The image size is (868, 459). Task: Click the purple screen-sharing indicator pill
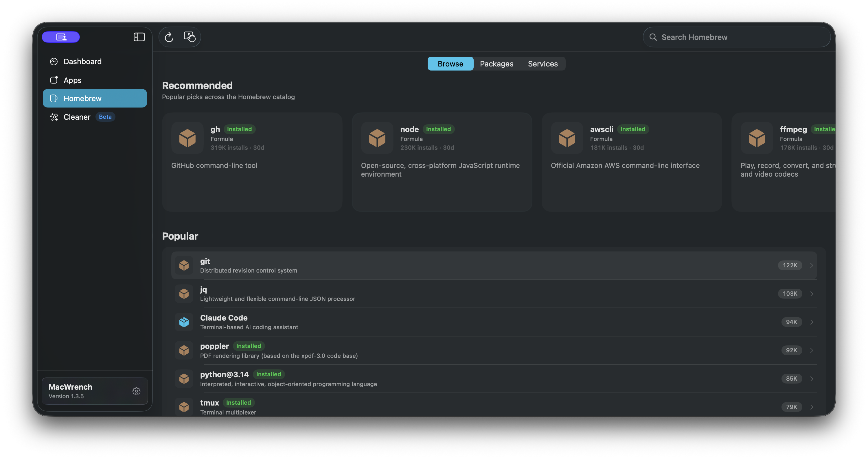tap(61, 37)
